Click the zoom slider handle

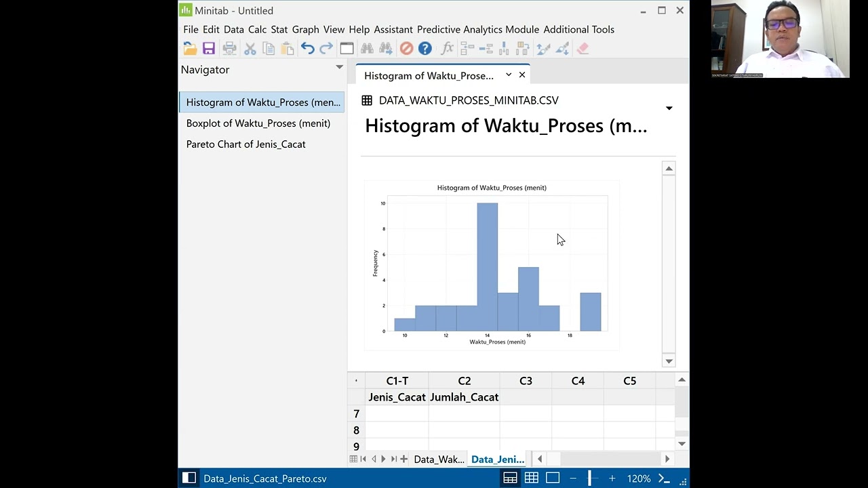point(590,479)
